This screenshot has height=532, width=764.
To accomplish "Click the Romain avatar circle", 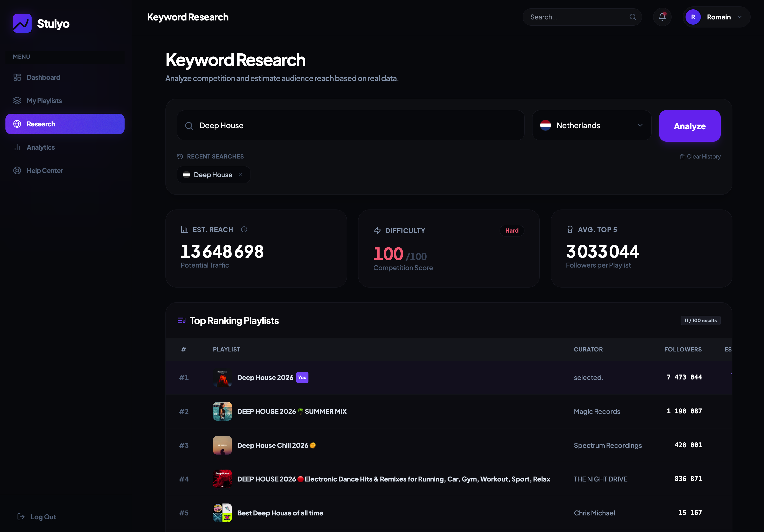I will (693, 17).
